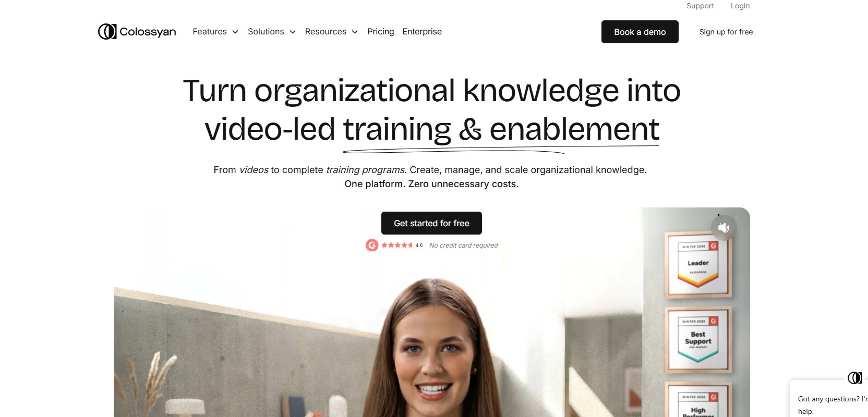Open the Pricing page
This screenshot has height=417, width=868.
point(381,32)
